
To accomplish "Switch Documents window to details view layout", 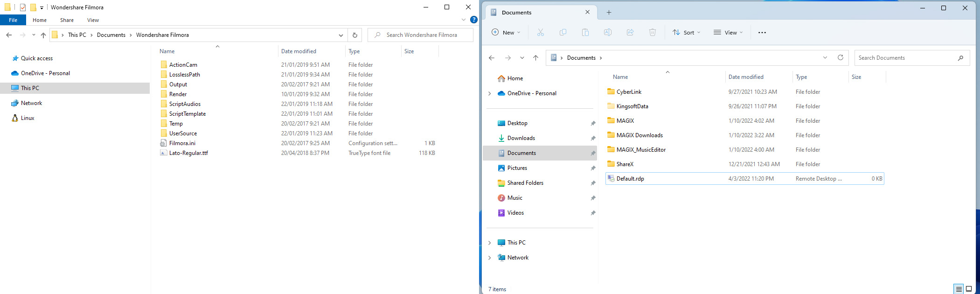I will coord(959,289).
